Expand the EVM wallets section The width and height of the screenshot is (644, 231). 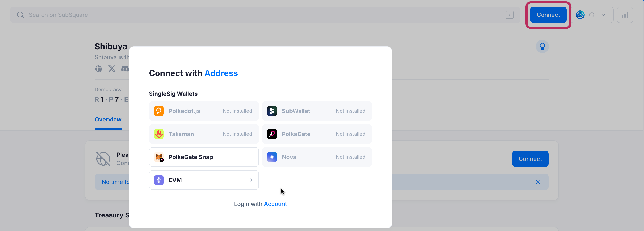(203, 180)
